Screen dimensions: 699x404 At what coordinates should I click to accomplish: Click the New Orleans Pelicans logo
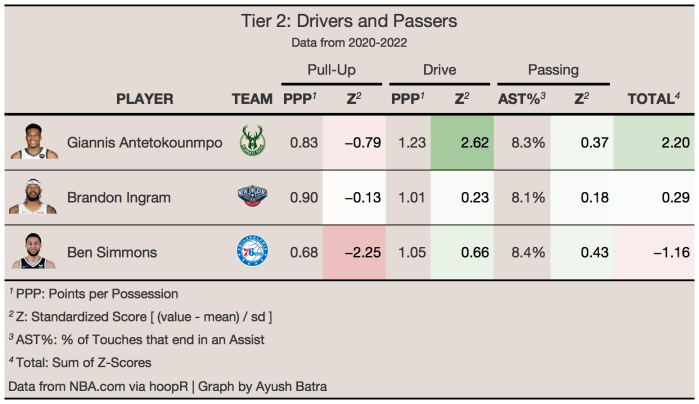coord(252,198)
